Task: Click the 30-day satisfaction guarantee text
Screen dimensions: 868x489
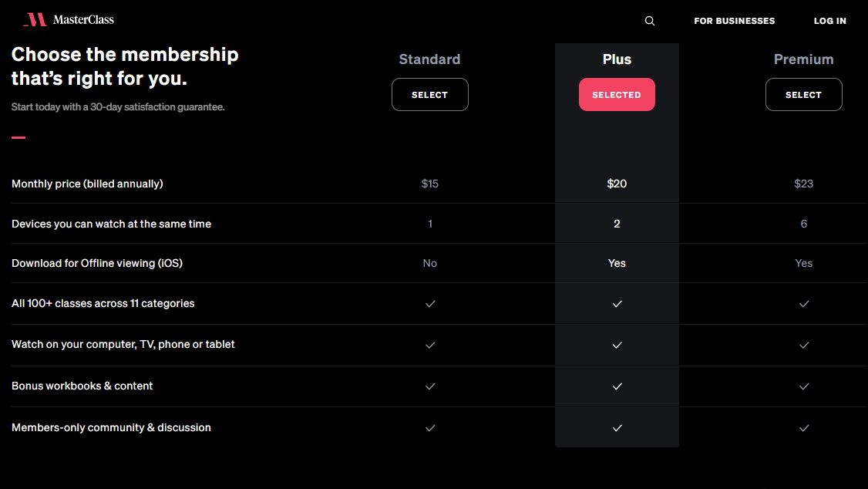Action: click(118, 106)
